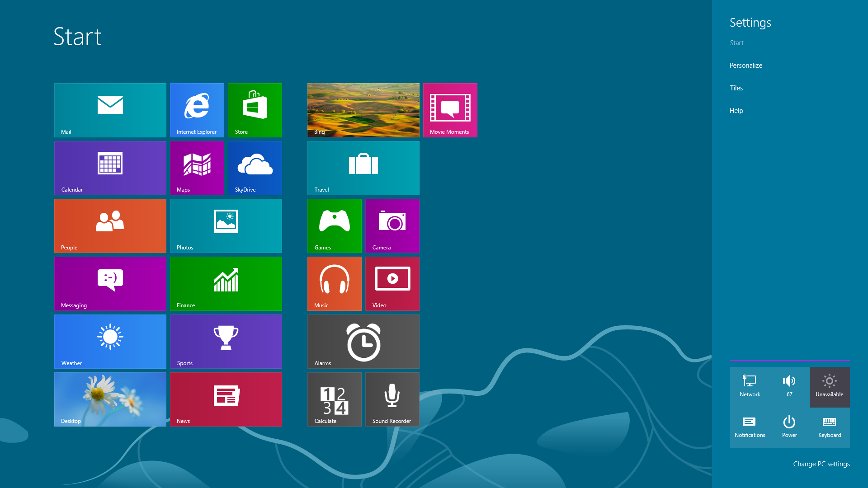Open the Tiles settings menu item
868x488 pixels.
tap(736, 88)
